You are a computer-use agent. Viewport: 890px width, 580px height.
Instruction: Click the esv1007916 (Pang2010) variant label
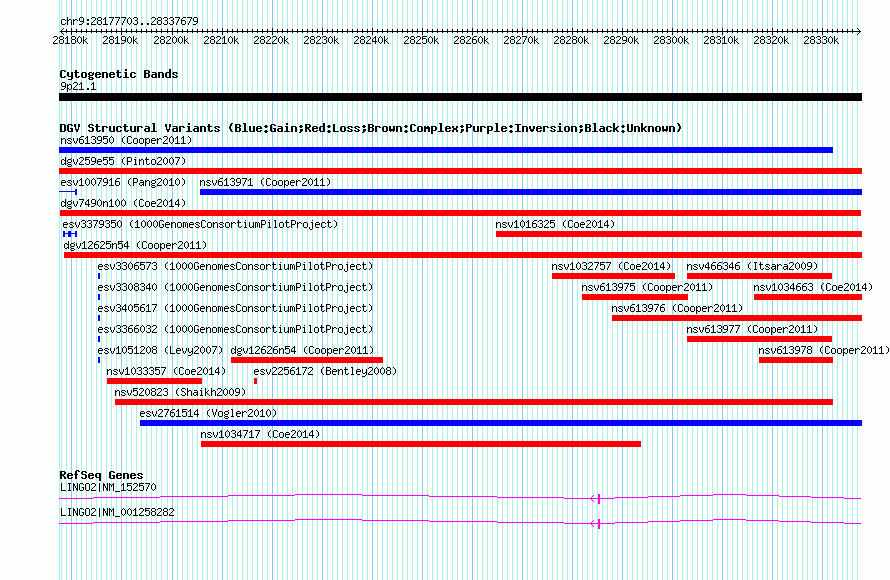pos(123,182)
